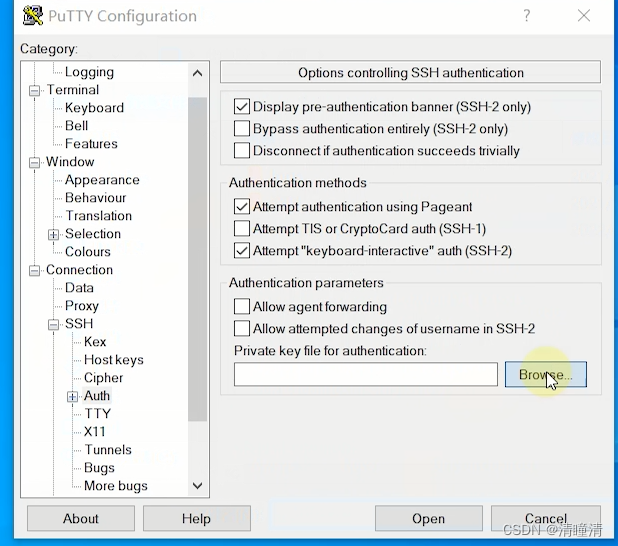Click the About button
Screen dimensions: 618x546
(x=81, y=518)
